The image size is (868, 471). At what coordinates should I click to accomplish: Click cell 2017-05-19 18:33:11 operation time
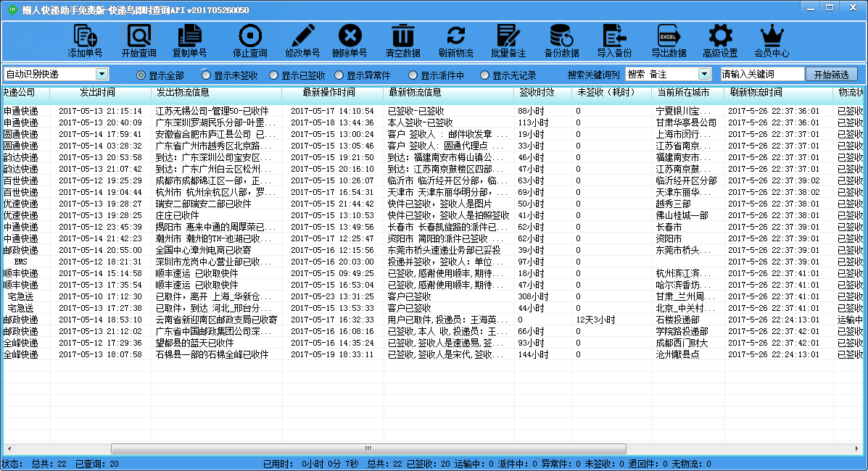[332, 355]
